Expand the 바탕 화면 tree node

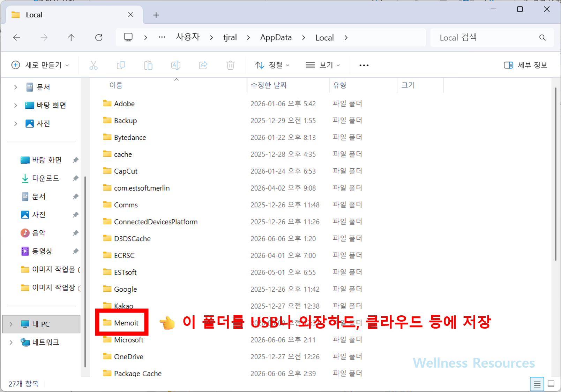pos(15,105)
